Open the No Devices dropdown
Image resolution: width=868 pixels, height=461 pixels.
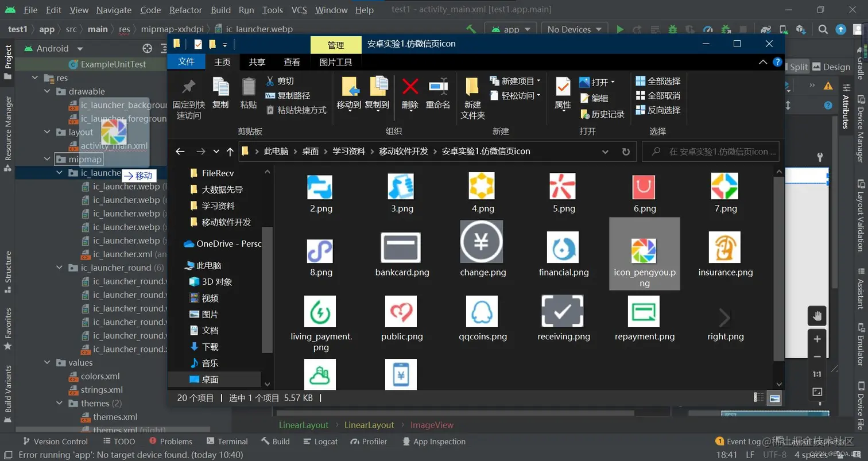point(573,29)
